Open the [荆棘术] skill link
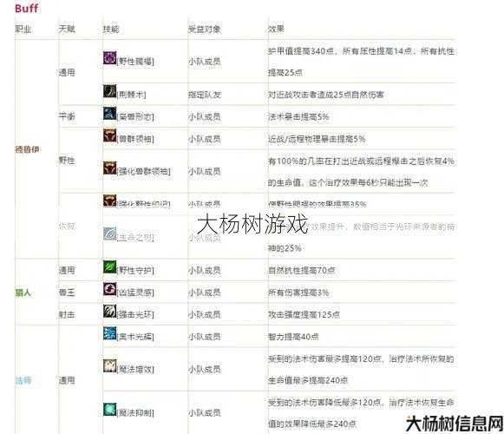 [132, 95]
